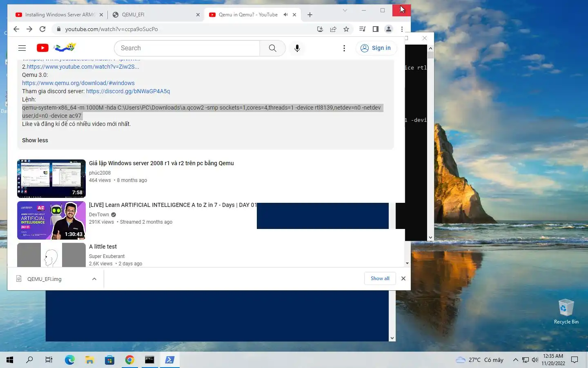This screenshot has height=368, width=588.
Task: Open the discord.gg invite link
Action: (x=128, y=91)
